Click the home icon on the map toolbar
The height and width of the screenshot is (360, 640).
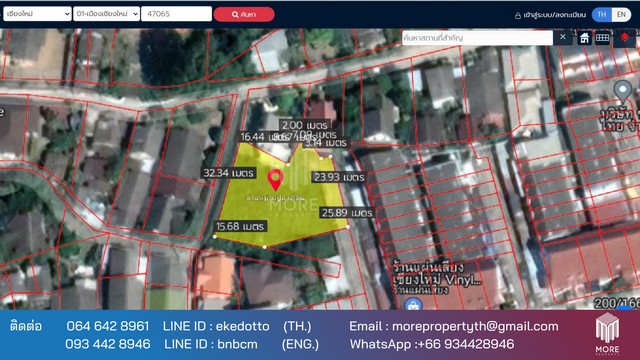pos(584,38)
